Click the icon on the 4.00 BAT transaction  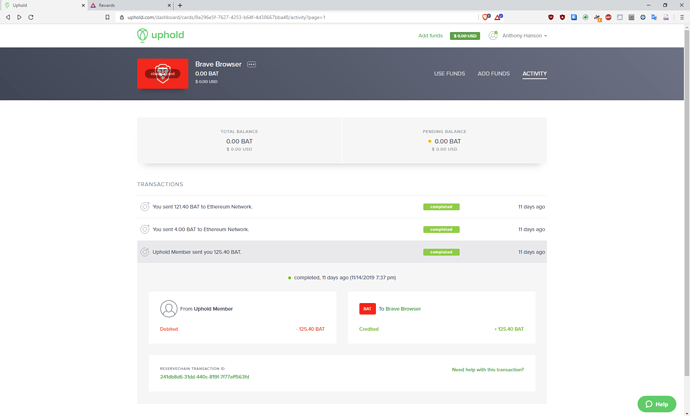coord(144,229)
